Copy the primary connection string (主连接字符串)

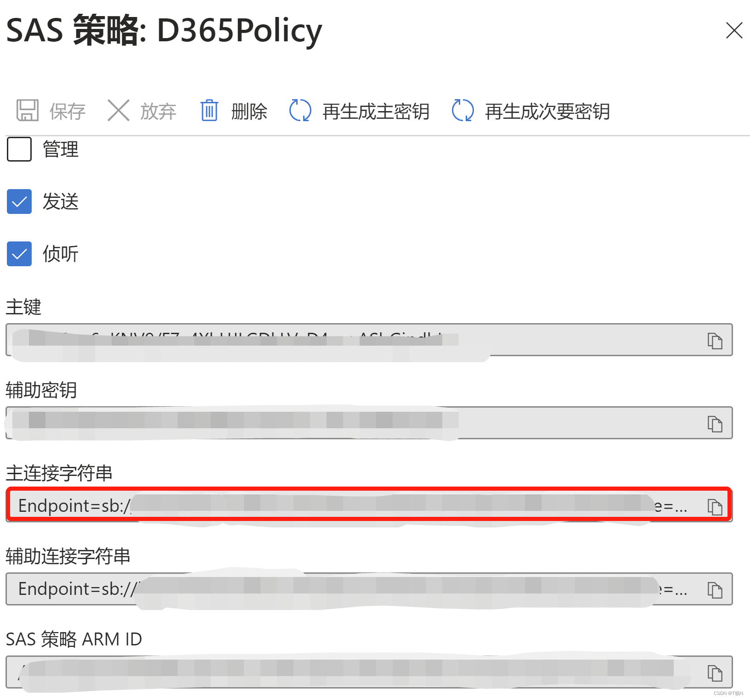tap(715, 507)
